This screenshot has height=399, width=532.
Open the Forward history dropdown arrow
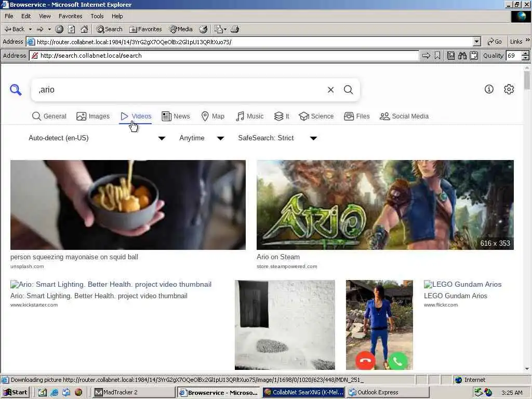pyautogui.click(x=49, y=29)
